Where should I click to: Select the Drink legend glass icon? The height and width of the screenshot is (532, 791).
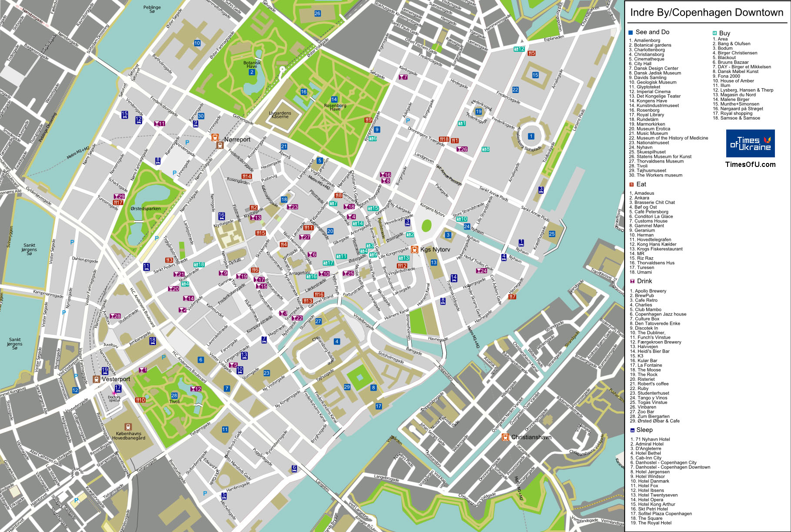[x=632, y=281]
